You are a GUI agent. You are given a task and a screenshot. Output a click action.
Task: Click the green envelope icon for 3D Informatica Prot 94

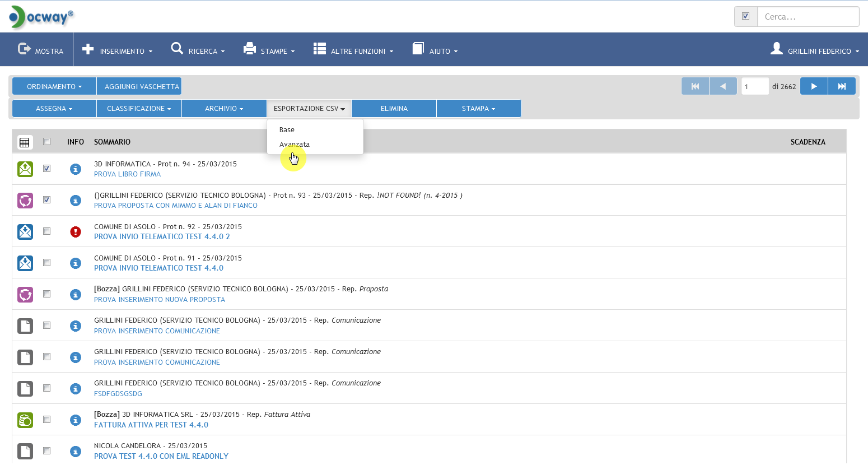coord(25,169)
